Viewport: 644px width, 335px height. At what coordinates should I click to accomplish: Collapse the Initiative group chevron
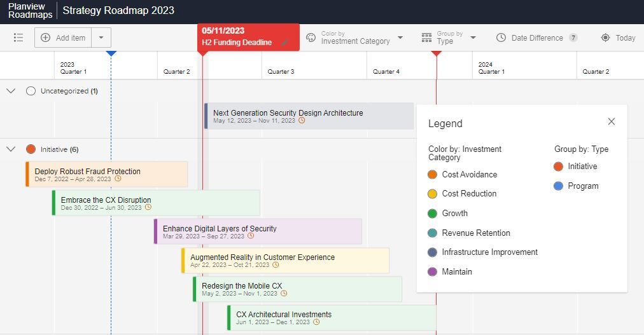[x=11, y=149]
